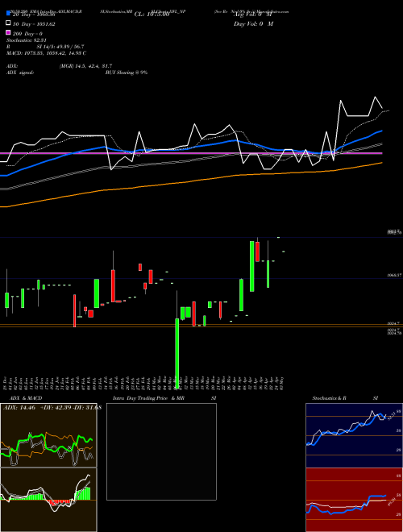Open the MACD histogram panel
Image resolution: width=403 pixels, height=532 pixels.
click(48, 500)
